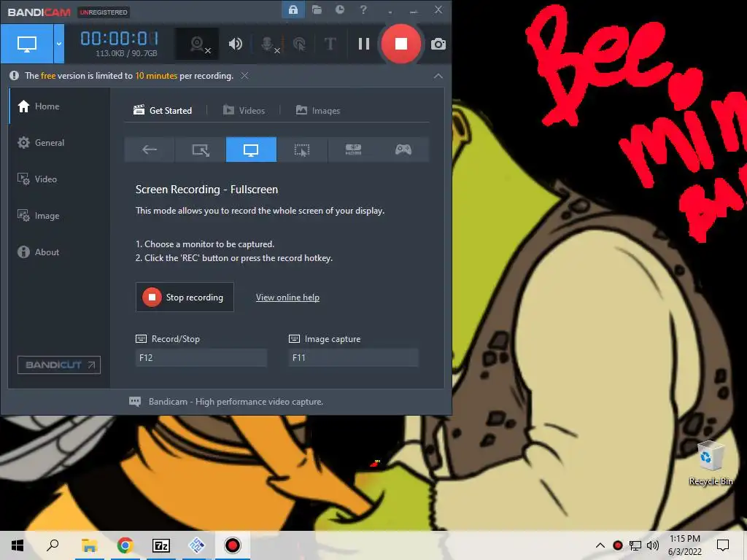Image resolution: width=747 pixels, height=560 pixels.
Task: Toggle the mouse cursor effects icon
Action: (x=299, y=44)
